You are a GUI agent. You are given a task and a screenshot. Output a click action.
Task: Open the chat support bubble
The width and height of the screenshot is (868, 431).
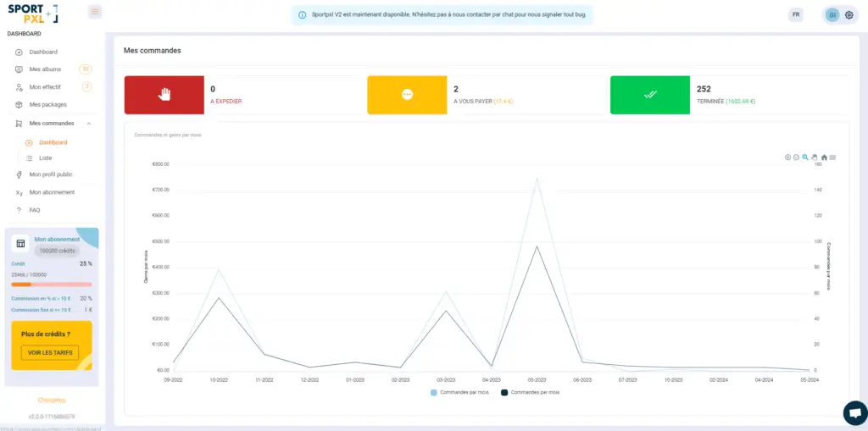(854, 412)
